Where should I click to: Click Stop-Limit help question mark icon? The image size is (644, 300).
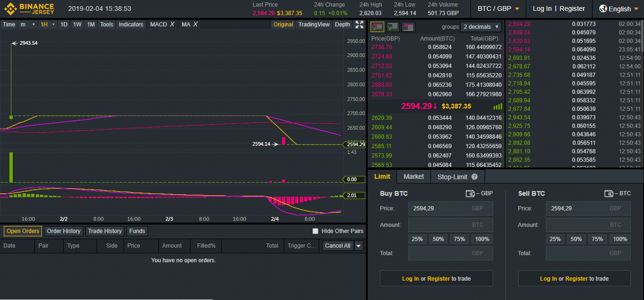click(x=475, y=177)
